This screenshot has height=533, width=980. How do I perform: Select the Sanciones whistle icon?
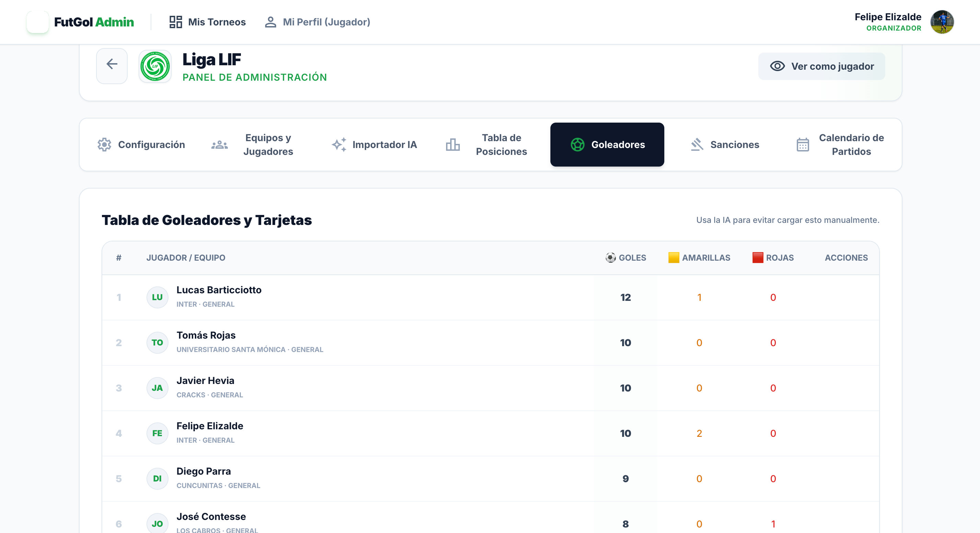[x=697, y=144]
